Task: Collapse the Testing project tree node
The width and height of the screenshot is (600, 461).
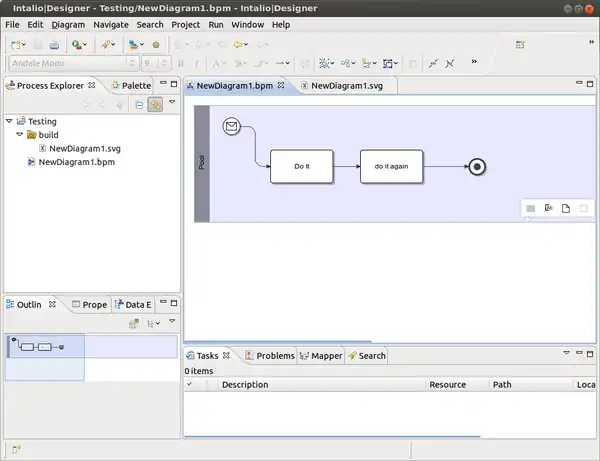Action: [9, 121]
